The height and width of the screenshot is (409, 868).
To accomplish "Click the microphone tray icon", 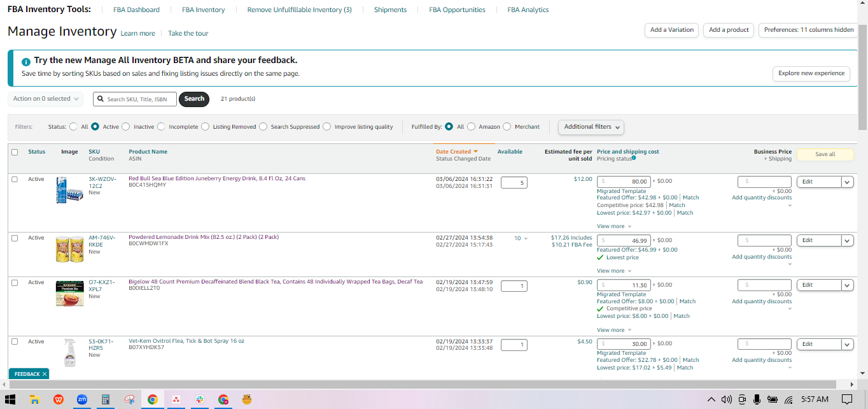I will click(x=757, y=399).
